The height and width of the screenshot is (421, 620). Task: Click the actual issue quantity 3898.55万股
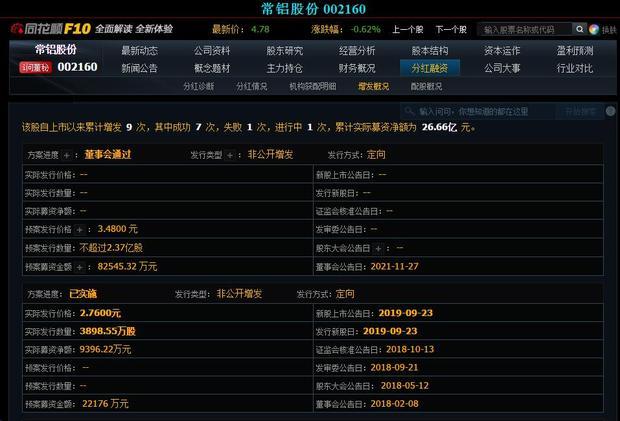pos(108,331)
